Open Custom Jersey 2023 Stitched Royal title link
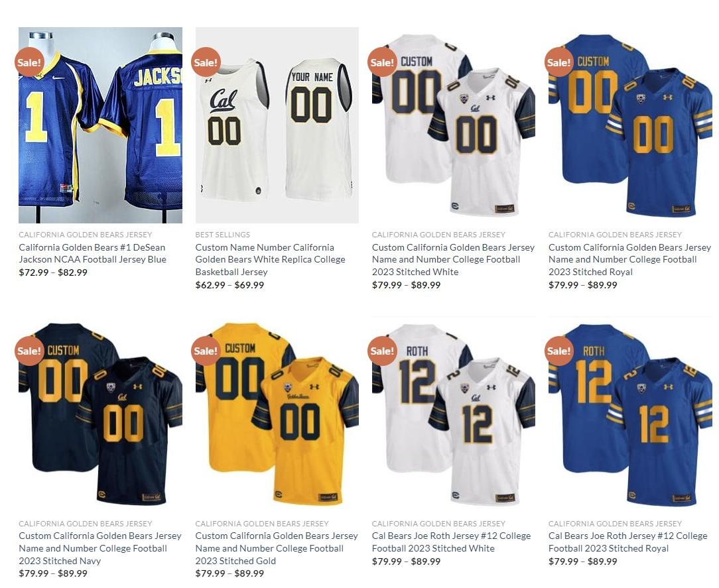 [x=629, y=259]
